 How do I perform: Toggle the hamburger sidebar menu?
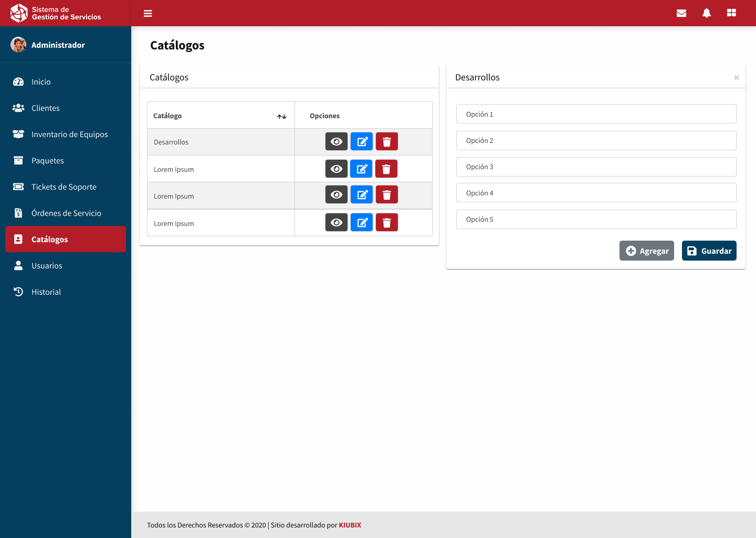pyautogui.click(x=148, y=13)
